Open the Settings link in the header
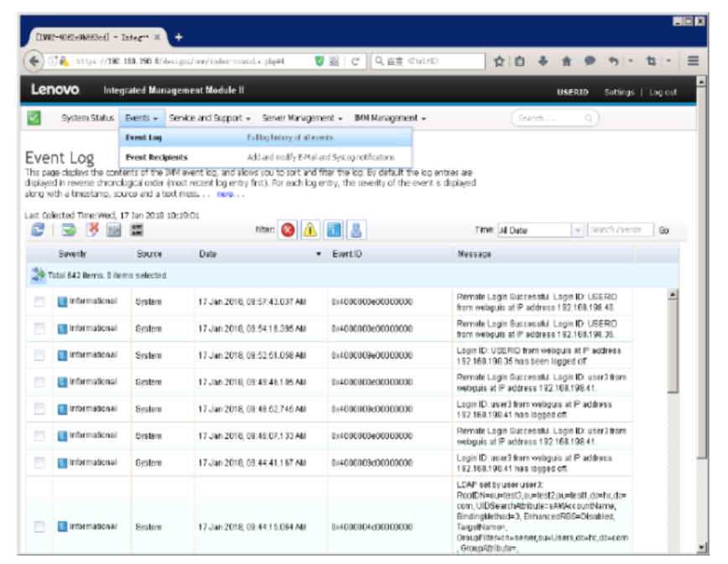 click(619, 92)
